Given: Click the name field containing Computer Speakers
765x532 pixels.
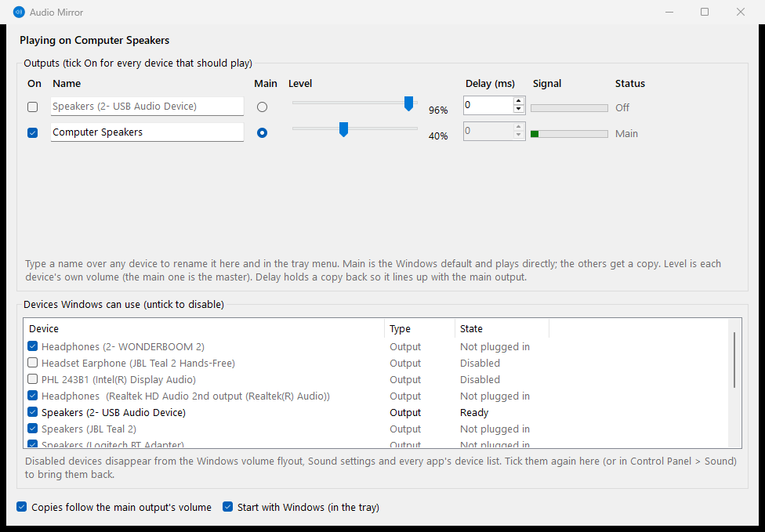Looking at the screenshot, I should pos(147,132).
